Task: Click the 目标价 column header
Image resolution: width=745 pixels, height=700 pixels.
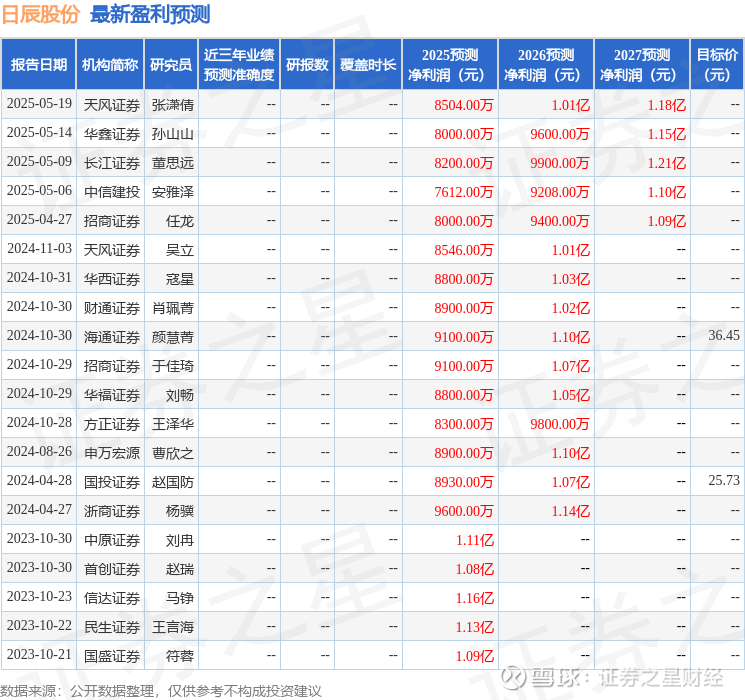Action: coord(716,65)
